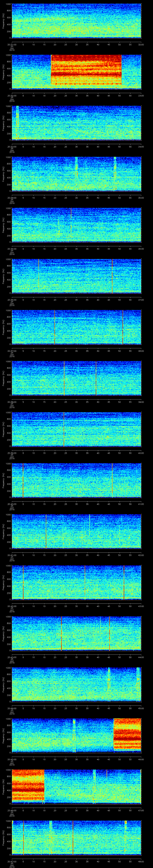The height and width of the screenshot is (868, 153).
Task: Click the red vertical line near 20 s in the 20:37 spectrogram
Action: tap(55, 327)
